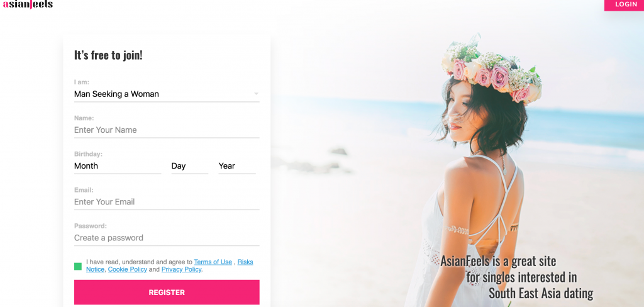Click the dropdown arrow beside Man Seeking a Woman

pyautogui.click(x=257, y=94)
